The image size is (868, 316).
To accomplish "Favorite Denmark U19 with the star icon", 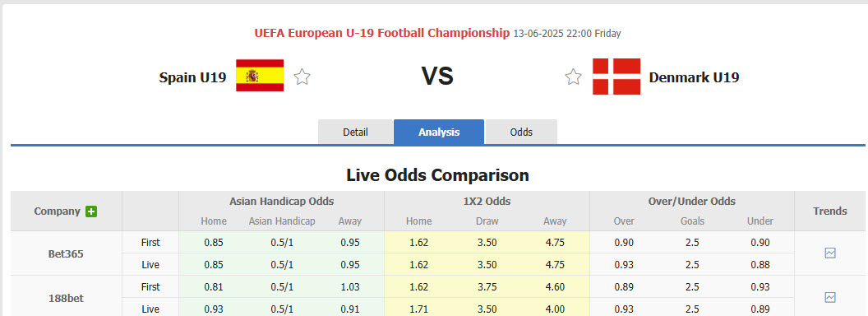I will [x=573, y=77].
